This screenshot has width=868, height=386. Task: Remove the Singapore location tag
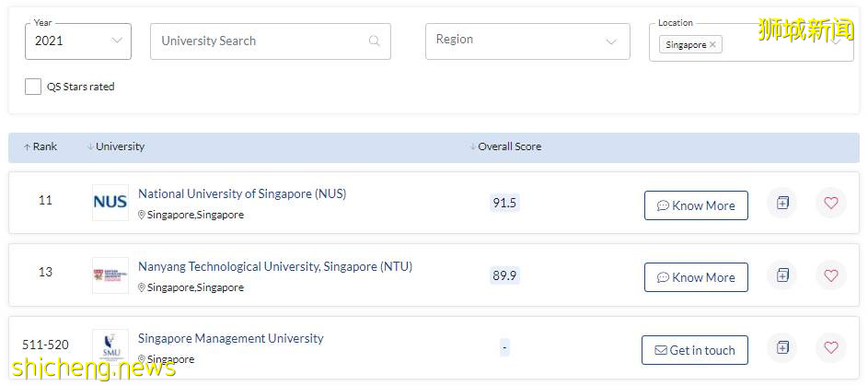click(x=712, y=45)
